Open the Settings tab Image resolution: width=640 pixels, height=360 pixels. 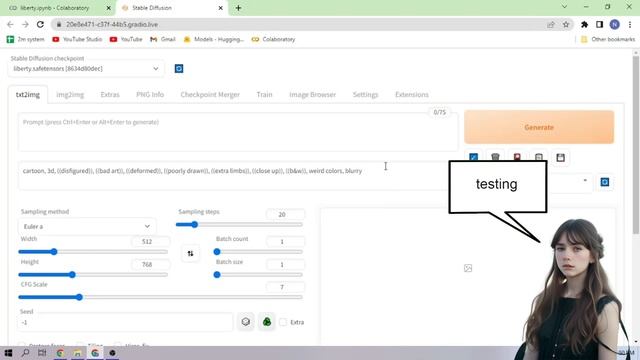point(365,95)
